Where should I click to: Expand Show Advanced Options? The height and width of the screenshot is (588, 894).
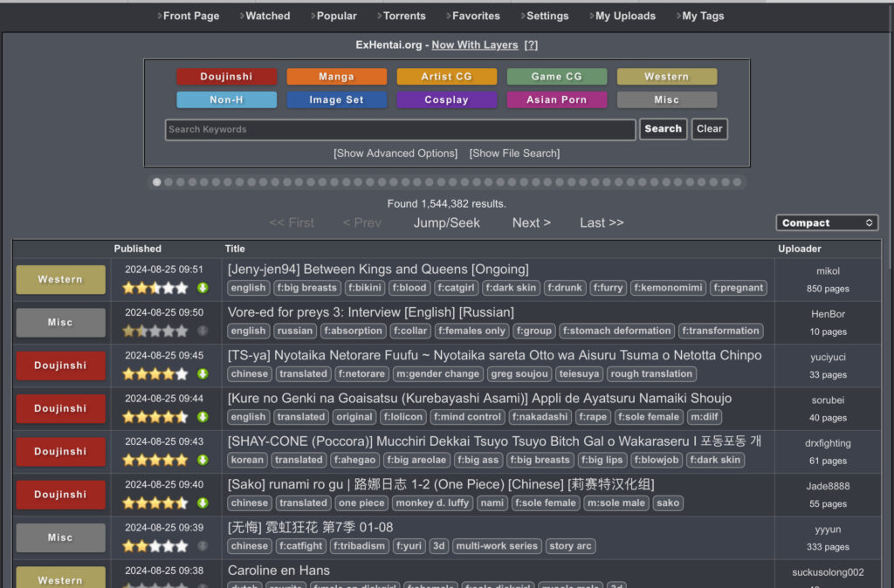tap(395, 154)
